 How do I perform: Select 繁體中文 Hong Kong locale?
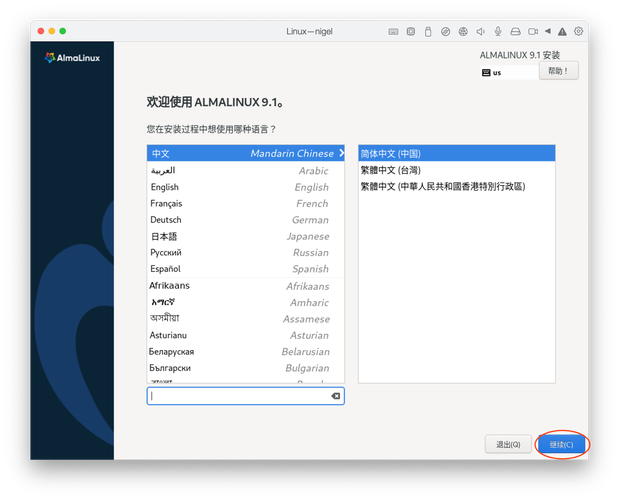(x=457, y=187)
